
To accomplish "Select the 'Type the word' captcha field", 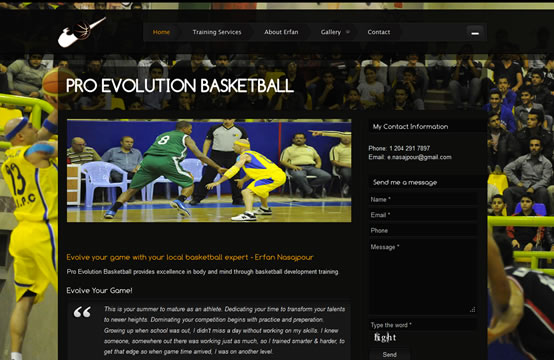I will 423,325.
